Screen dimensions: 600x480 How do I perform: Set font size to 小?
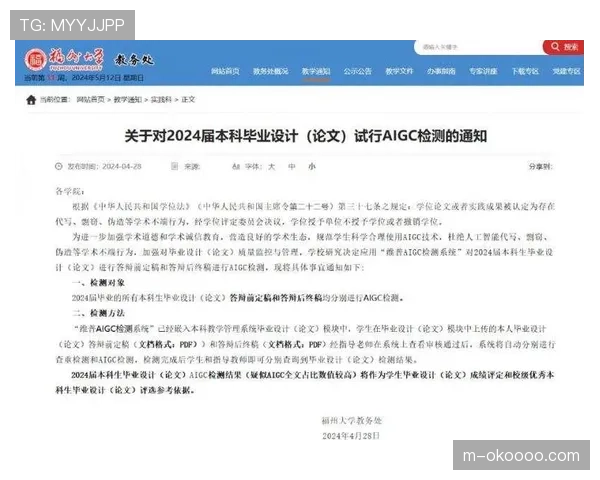(312, 167)
